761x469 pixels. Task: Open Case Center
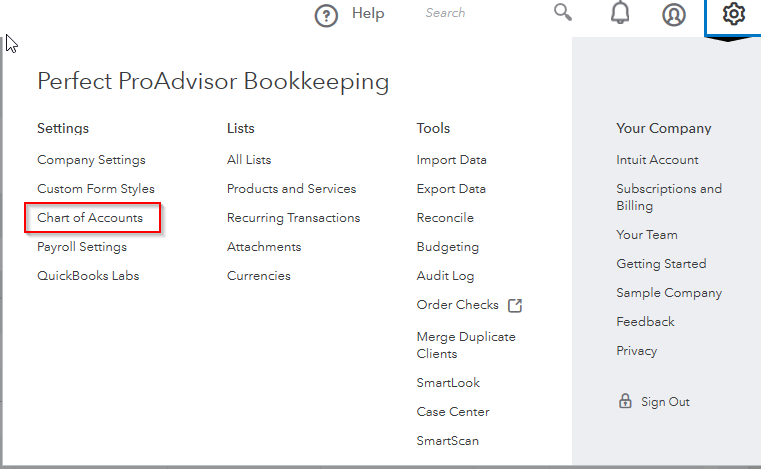click(x=453, y=412)
